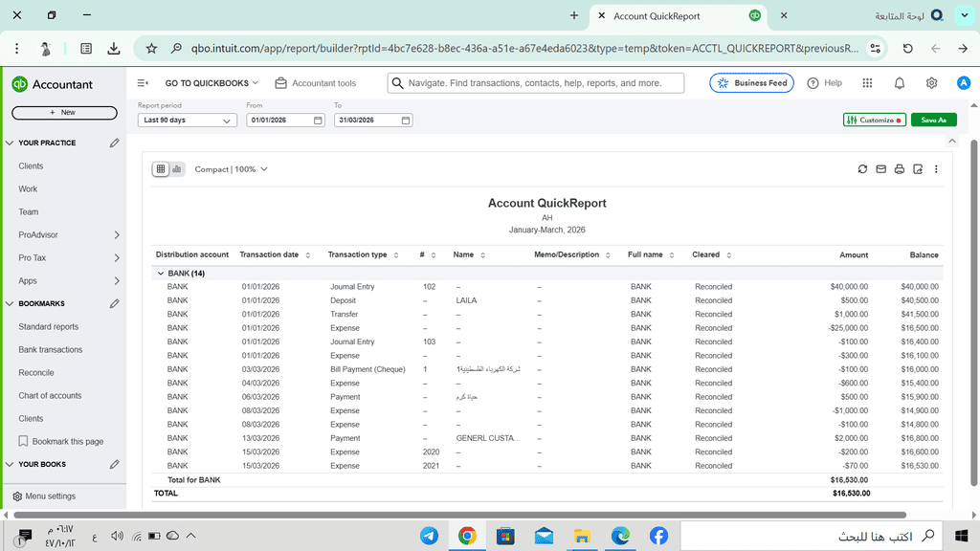Click the Navigate search field
The height and width of the screenshot is (551, 980).
pyautogui.click(x=536, y=83)
